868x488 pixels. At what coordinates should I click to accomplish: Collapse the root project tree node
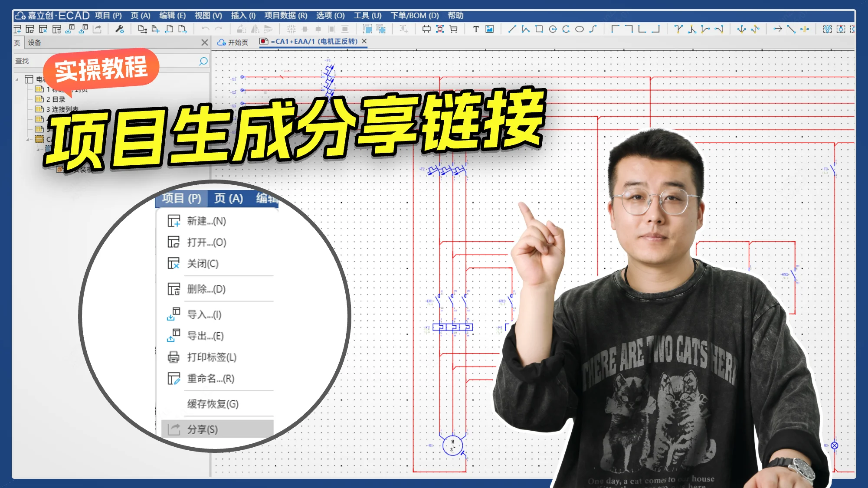(17, 79)
